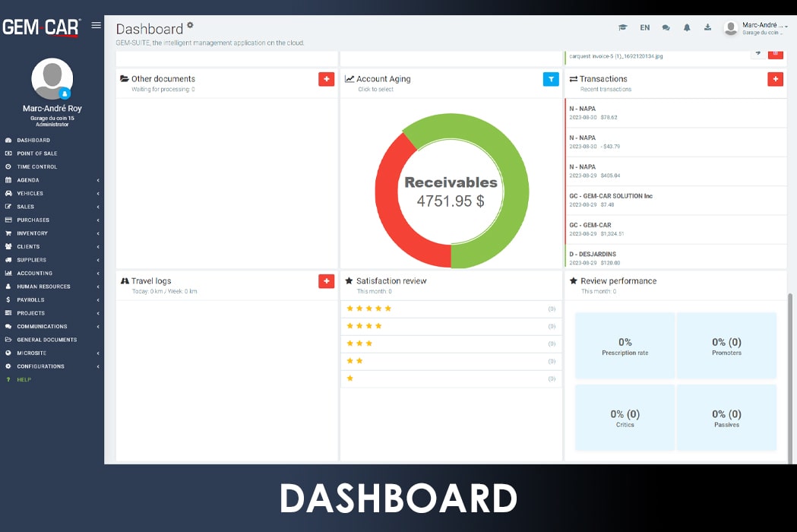Open the Help link in sidebar
This screenshot has height=532, width=797.
pyautogui.click(x=24, y=379)
